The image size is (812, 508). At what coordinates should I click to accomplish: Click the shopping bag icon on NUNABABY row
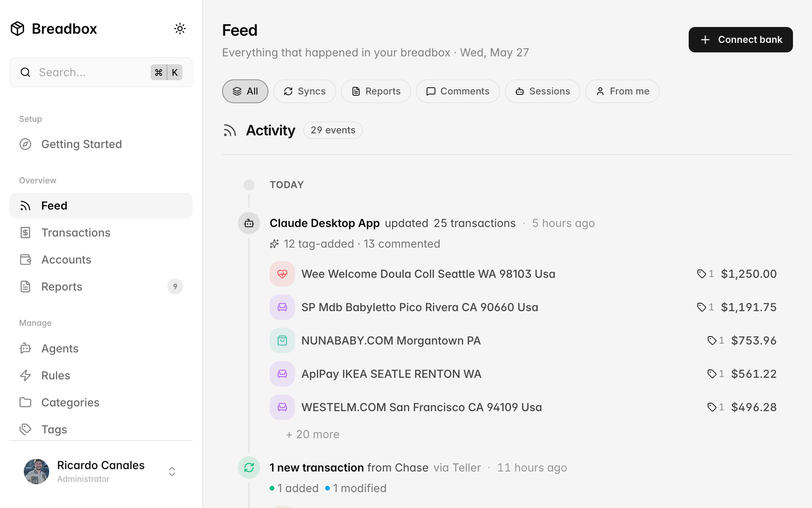pyautogui.click(x=282, y=341)
